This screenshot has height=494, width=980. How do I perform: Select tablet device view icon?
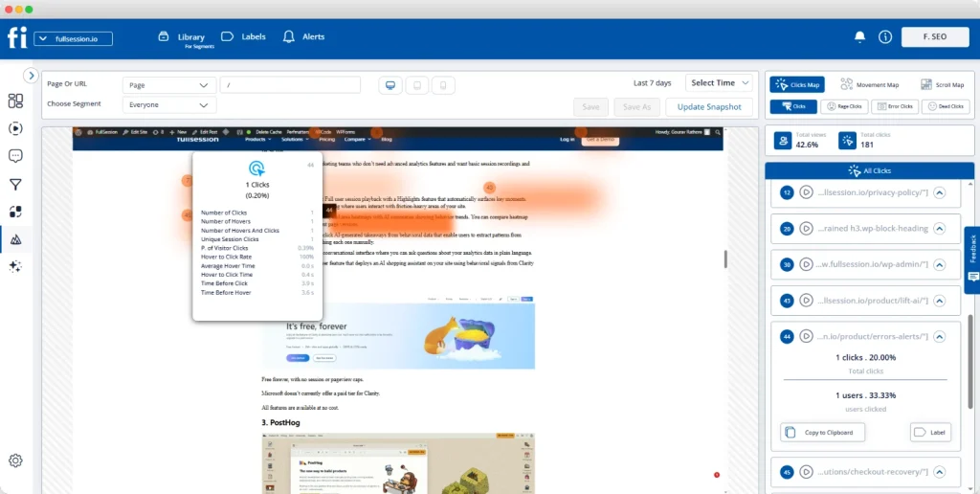(x=417, y=85)
